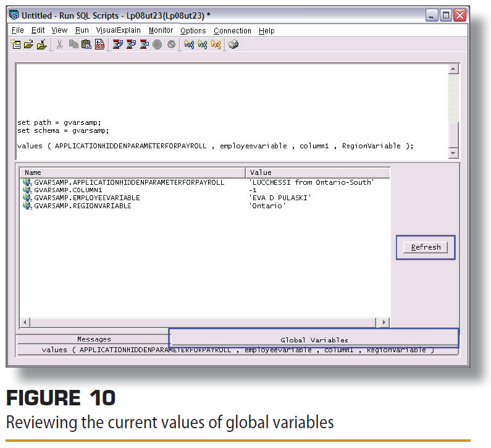Click the value 'EVA D PULASKI'
The image size is (491, 448).
280,198
